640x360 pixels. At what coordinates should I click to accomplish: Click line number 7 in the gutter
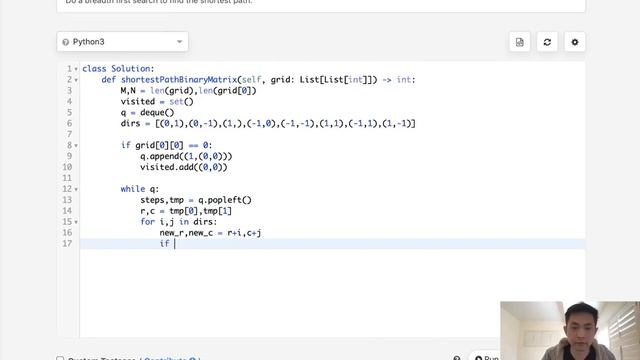(69, 134)
